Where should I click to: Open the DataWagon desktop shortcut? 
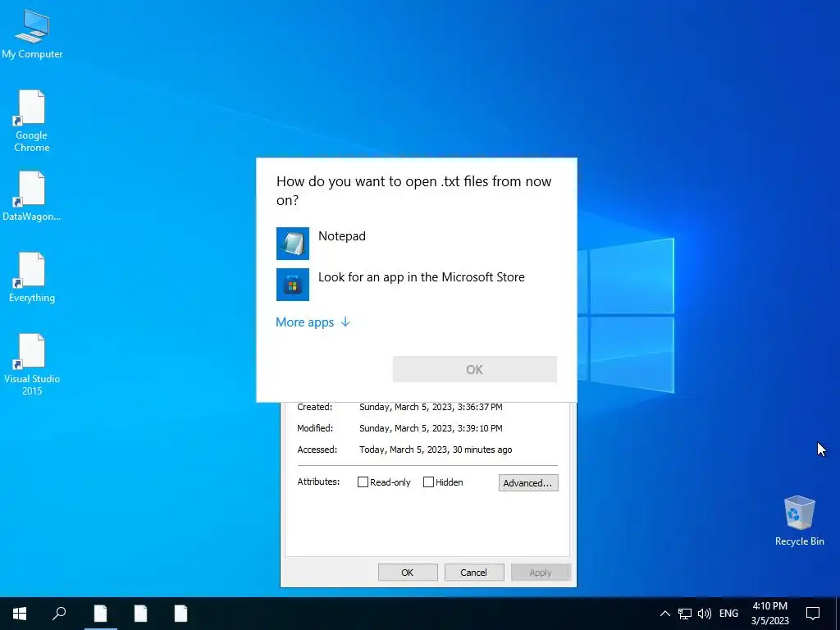click(x=32, y=196)
